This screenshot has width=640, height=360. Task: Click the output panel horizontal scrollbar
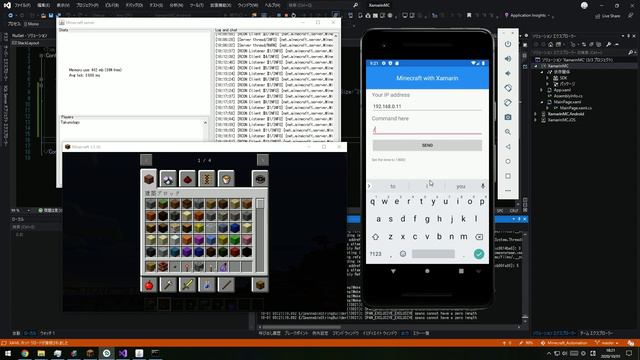tap(301, 327)
